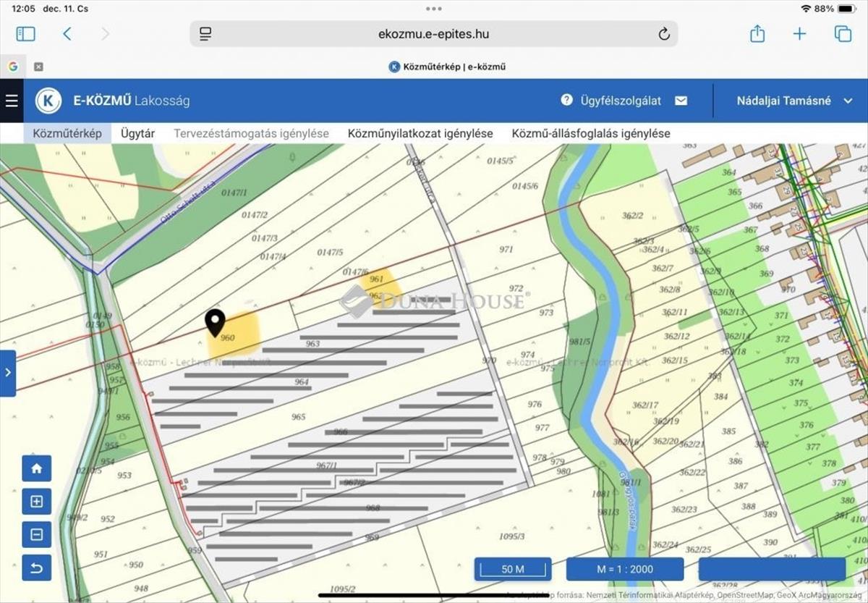The height and width of the screenshot is (603, 868).
Task: Open the Safari sidebar panel
Action: (25, 34)
